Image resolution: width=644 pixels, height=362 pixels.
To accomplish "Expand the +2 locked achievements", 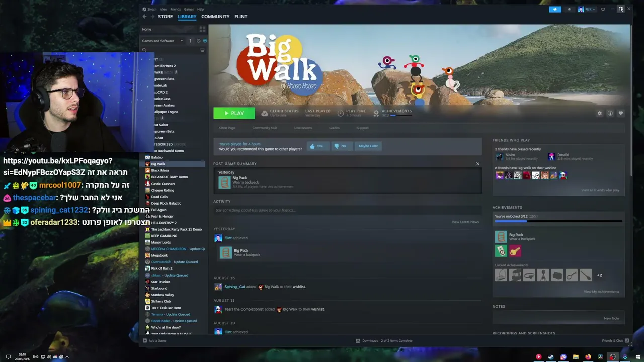I will (599, 275).
